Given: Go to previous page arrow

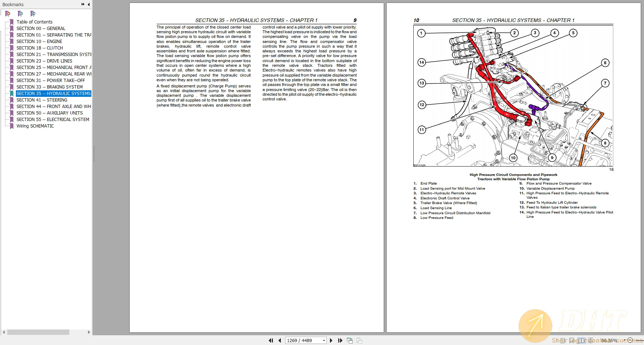Looking at the screenshot, I should (x=279, y=340).
